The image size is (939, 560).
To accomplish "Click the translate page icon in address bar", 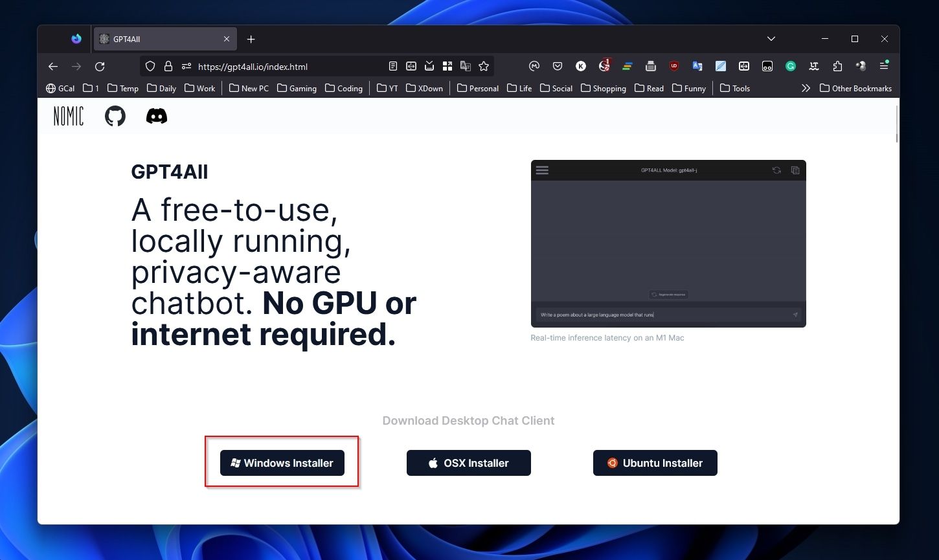I will [x=465, y=66].
